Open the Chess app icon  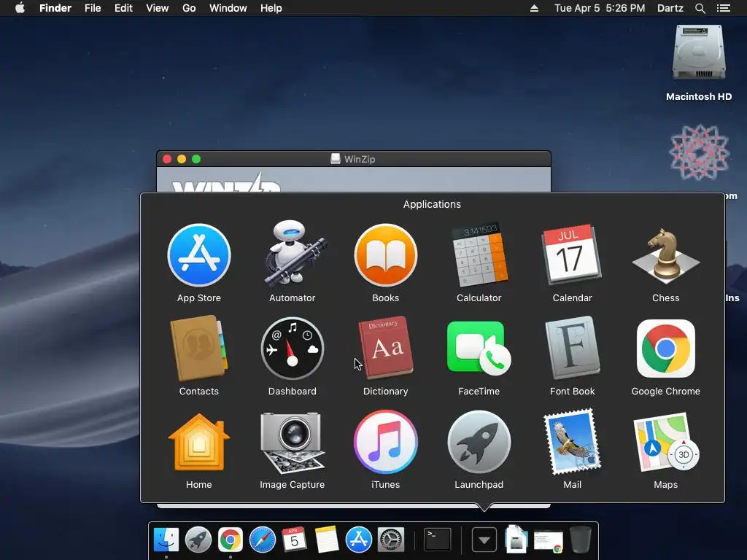665,256
